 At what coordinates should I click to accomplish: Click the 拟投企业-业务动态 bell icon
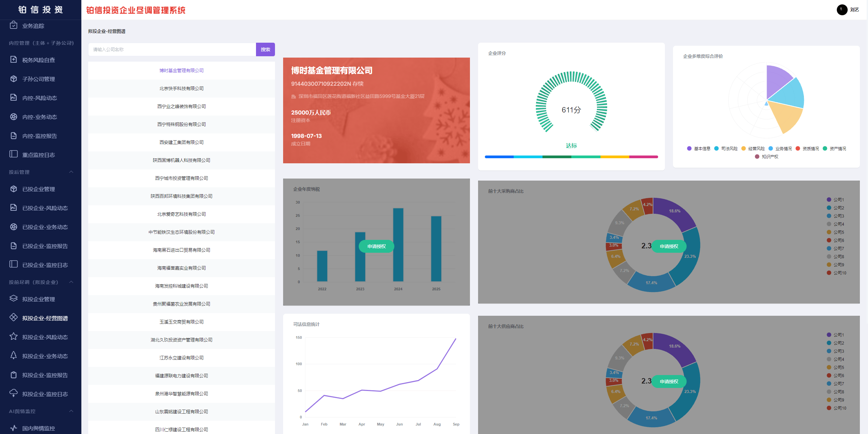coord(14,355)
